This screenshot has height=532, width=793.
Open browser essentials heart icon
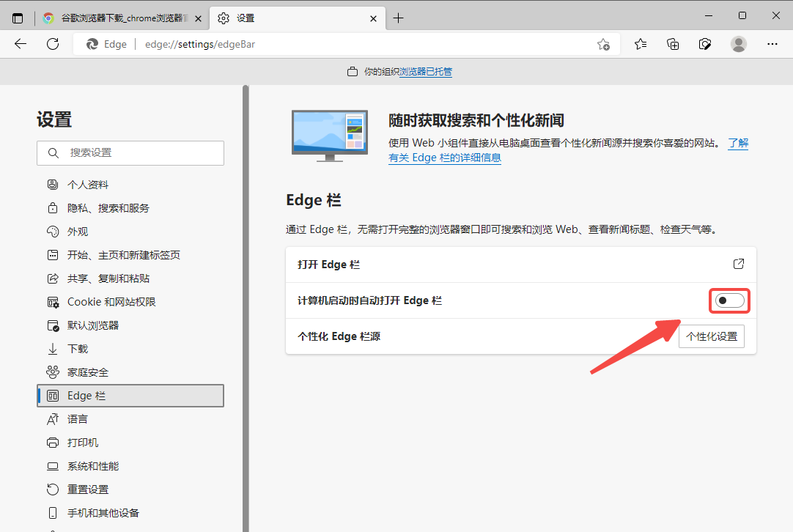click(705, 44)
